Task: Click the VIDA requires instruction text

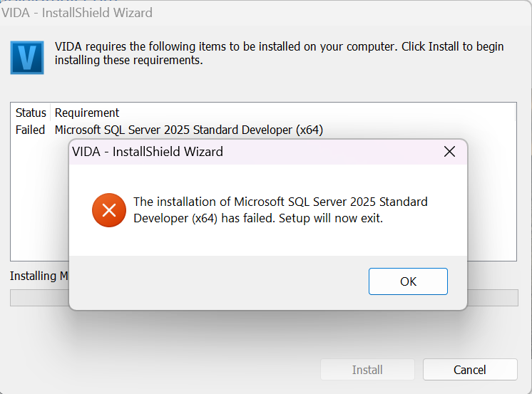Action: pyautogui.click(x=280, y=53)
